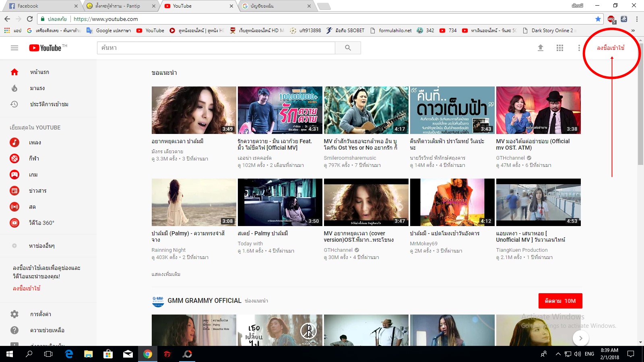Open the ความทรงจำสีจาง 3:08 thumbnail
Image resolution: width=644 pixels, height=362 pixels.
pyautogui.click(x=194, y=202)
